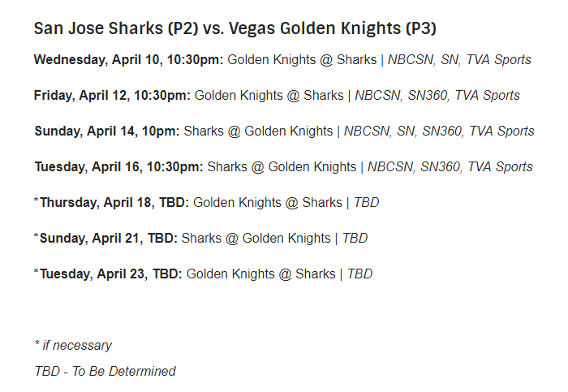568x392 pixels.
Task: Click the TBD broadcast on the April 23 line
Action: click(x=360, y=274)
